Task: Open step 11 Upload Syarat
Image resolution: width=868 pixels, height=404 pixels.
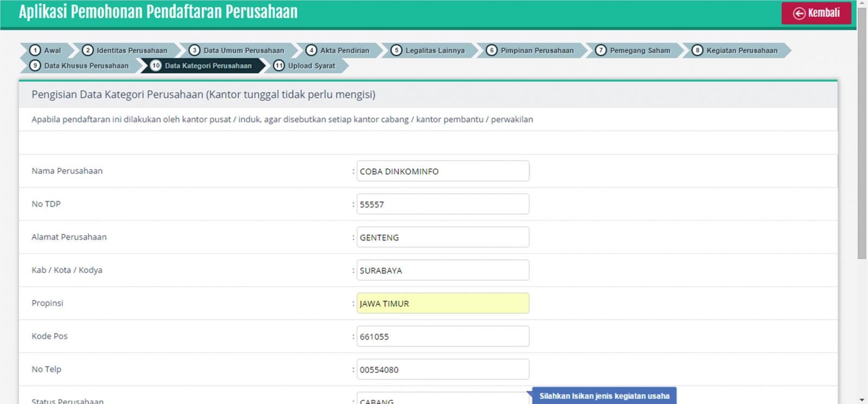Action: tap(305, 66)
